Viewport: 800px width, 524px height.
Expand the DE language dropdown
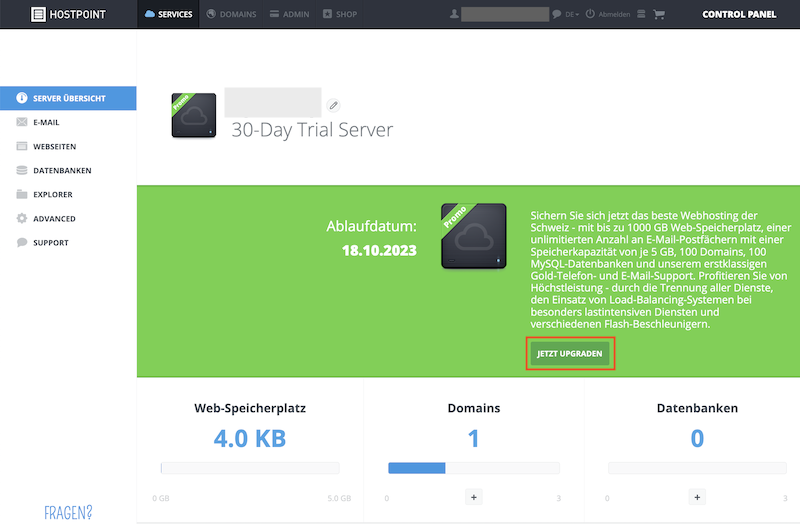tap(572, 14)
